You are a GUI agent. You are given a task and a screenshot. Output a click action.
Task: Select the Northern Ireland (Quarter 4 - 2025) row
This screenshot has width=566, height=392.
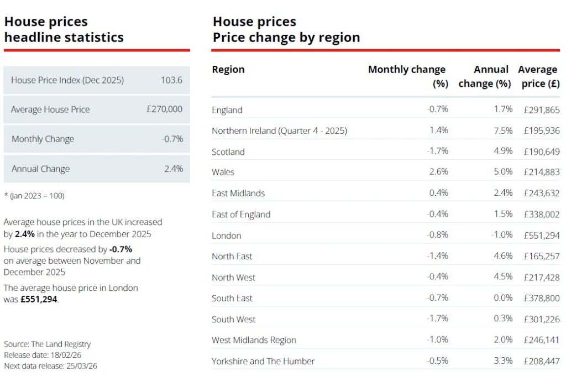(x=279, y=130)
